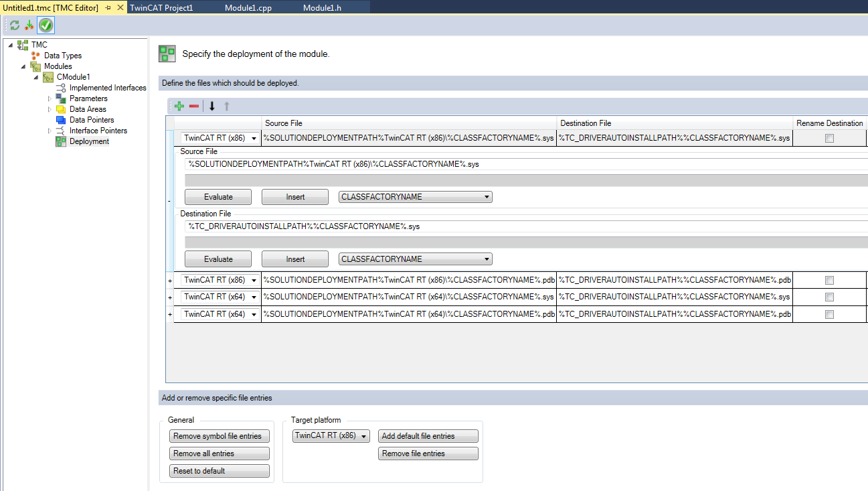This screenshot has width=868, height=491.
Task: Pin the Untitled1.tmc editor tab
Action: pyautogui.click(x=108, y=7)
